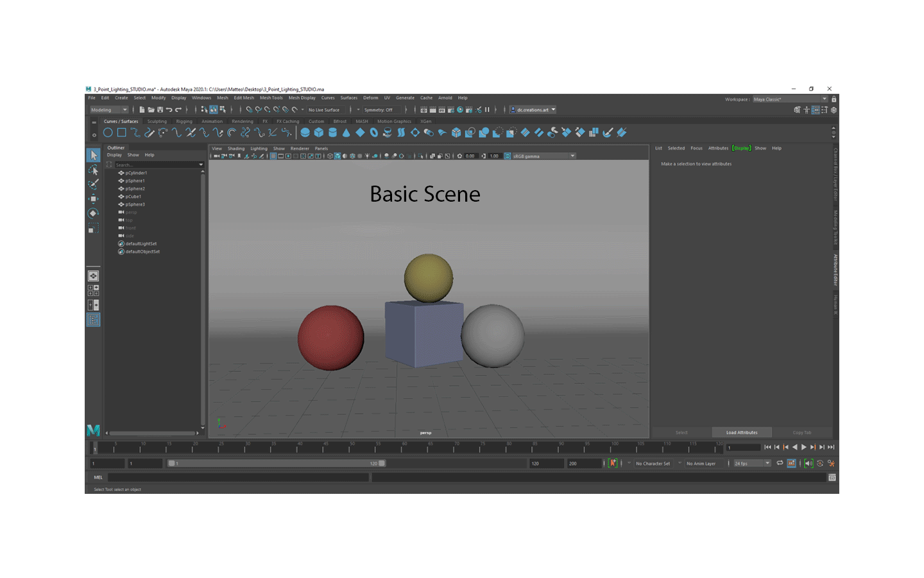Select pCube1 in the Outliner
Screen dimensions: 924x578
pos(133,197)
